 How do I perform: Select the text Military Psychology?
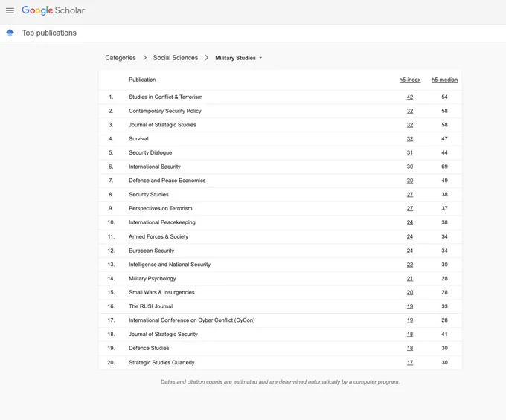153,279
